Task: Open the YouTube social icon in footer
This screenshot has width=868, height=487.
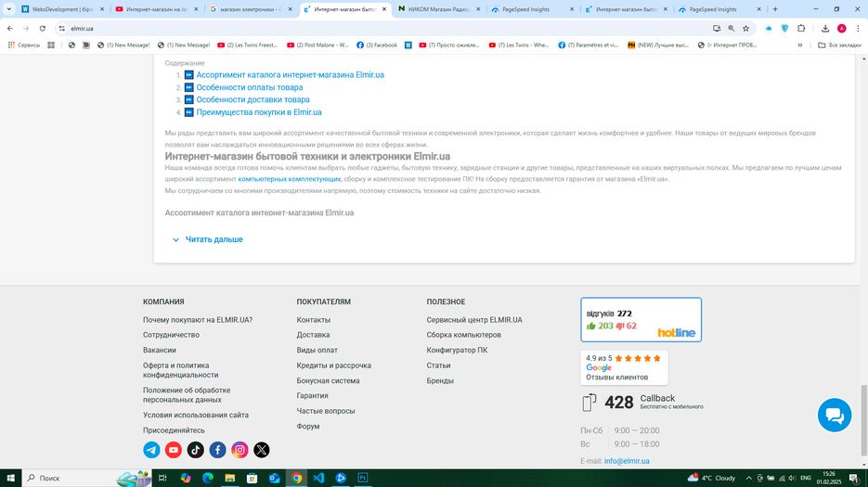Action: [x=174, y=450]
